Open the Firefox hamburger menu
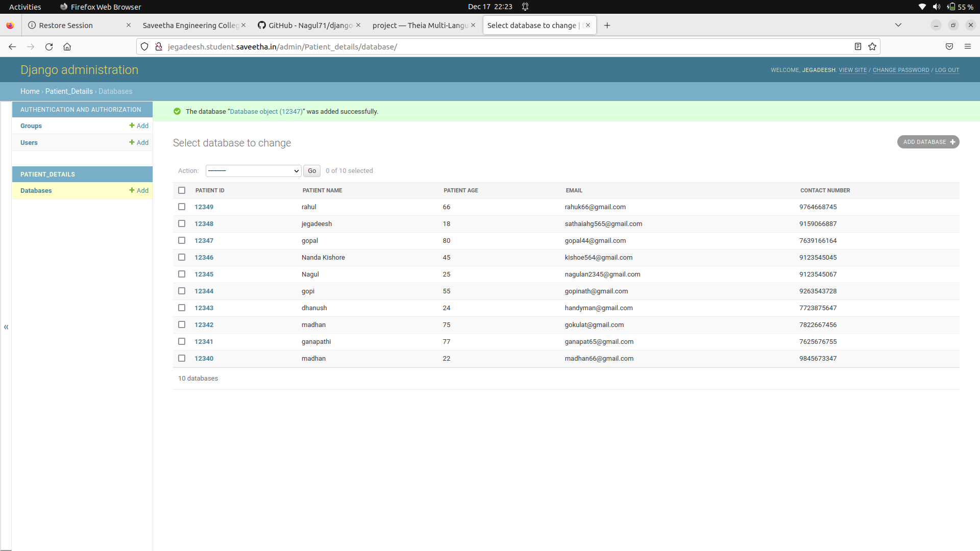Viewport: 980px width, 551px height. [968, 47]
